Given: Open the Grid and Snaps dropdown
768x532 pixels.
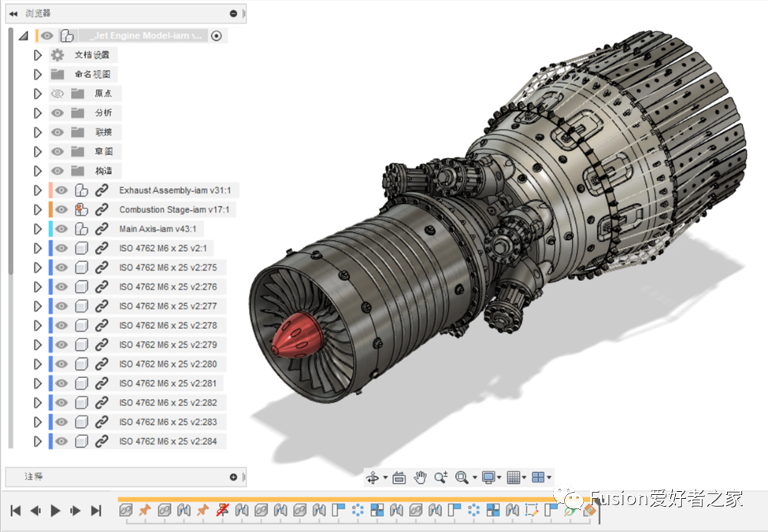Looking at the screenshot, I should pyautogui.click(x=515, y=478).
